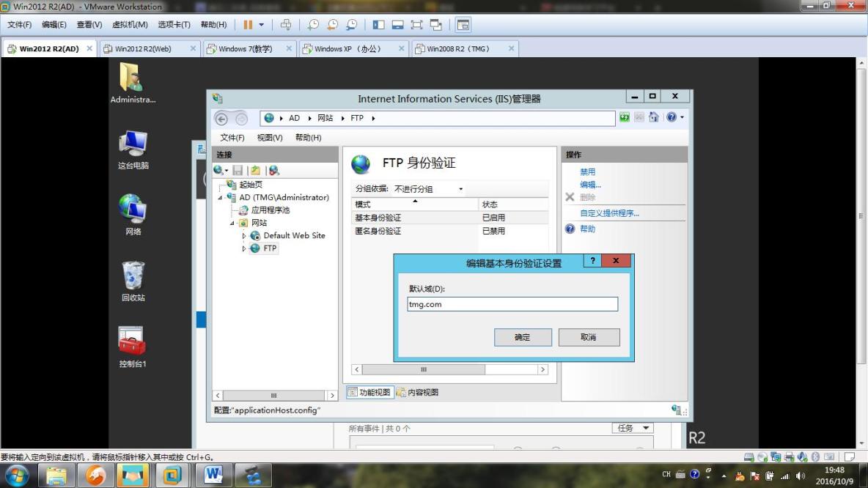Click the revert to snapshot icon

[x=332, y=25]
